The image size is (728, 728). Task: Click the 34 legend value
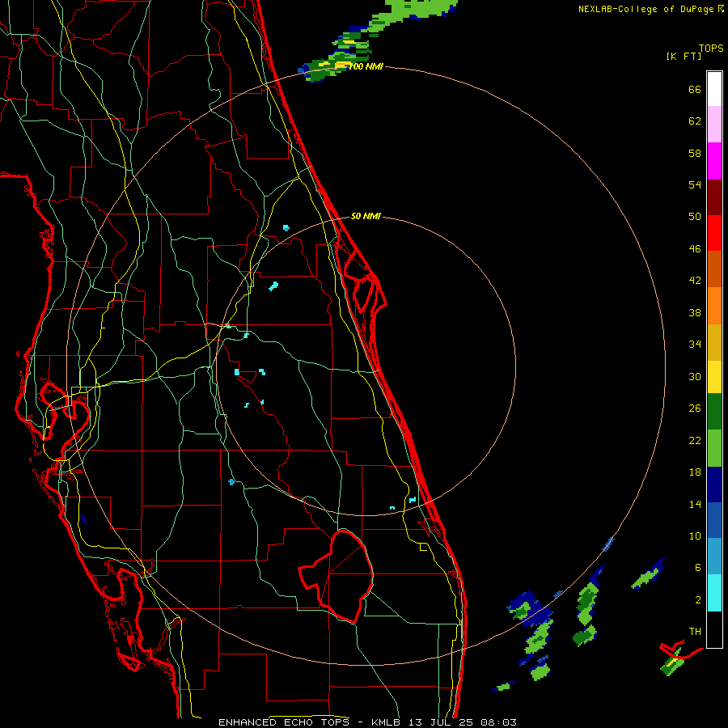(695, 345)
